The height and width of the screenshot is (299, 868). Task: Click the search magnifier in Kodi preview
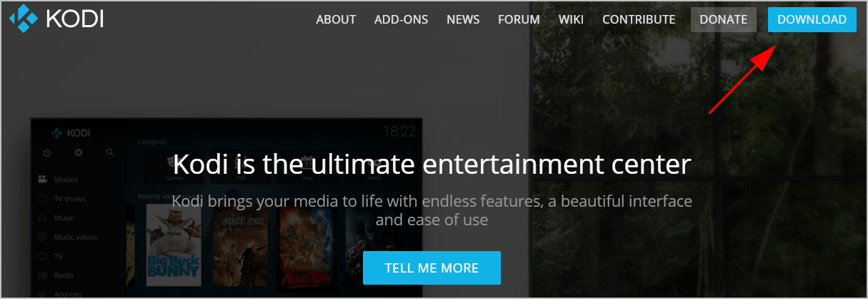click(110, 152)
